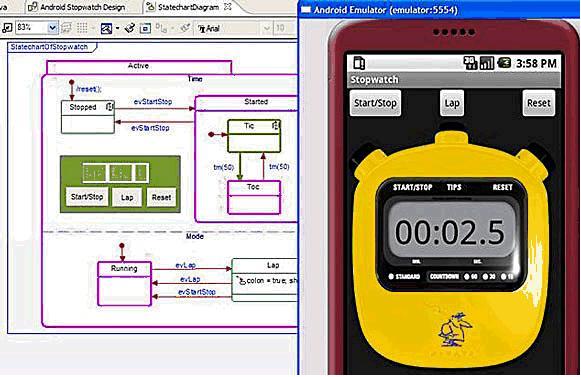This screenshot has height=377, width=581.
Task: Click the font size field showing 10
Action: click(283, 28)
